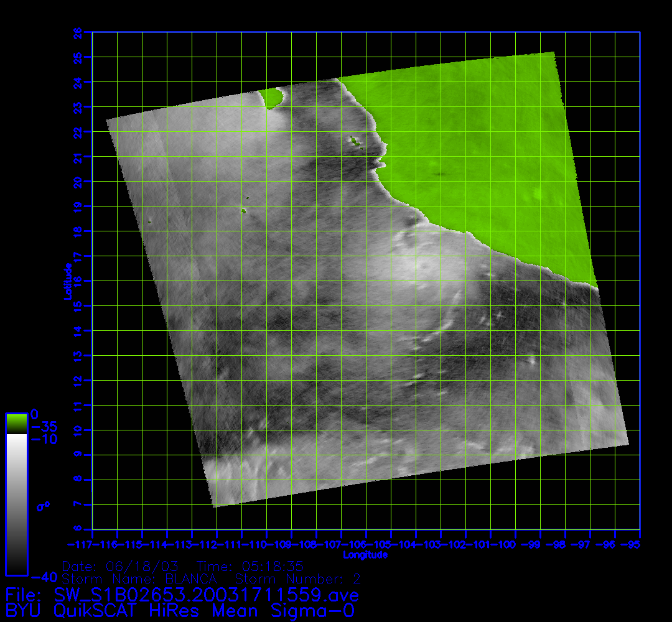Screen dimensions: 672x622
Task: Click the green segment of the color bar
Action: point(16,424)
